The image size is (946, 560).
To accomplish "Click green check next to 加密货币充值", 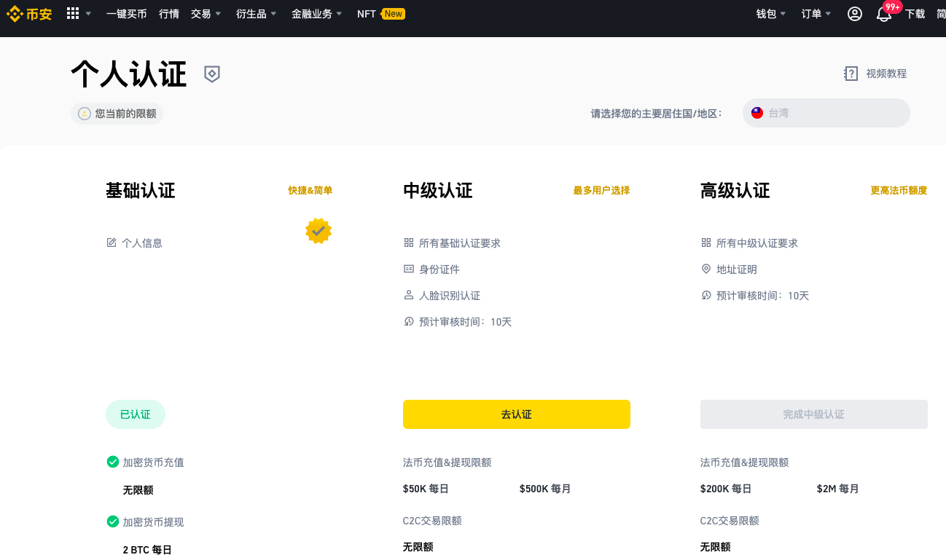I will click(x=113, y=462).
